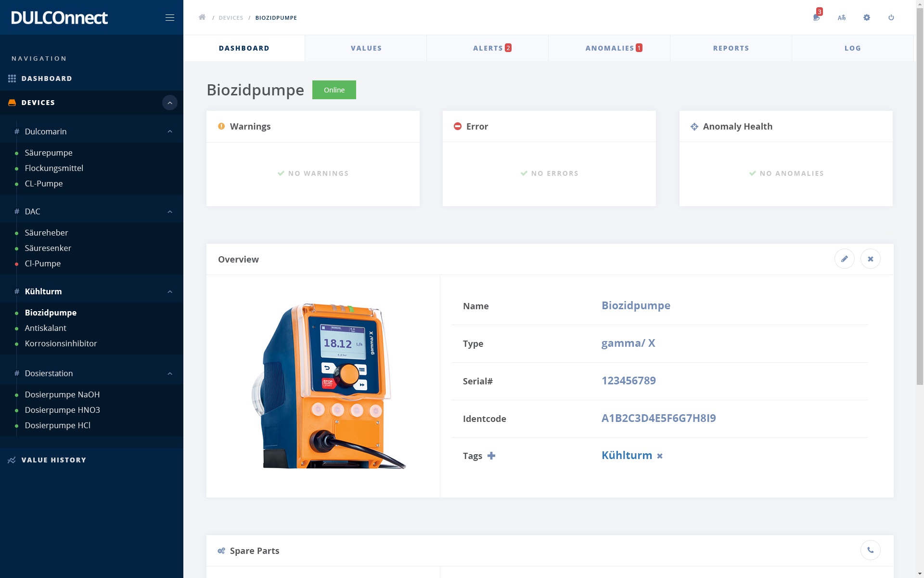Open the language translation icon
This screenshot has height=578, width=924.
click(842, 17)
